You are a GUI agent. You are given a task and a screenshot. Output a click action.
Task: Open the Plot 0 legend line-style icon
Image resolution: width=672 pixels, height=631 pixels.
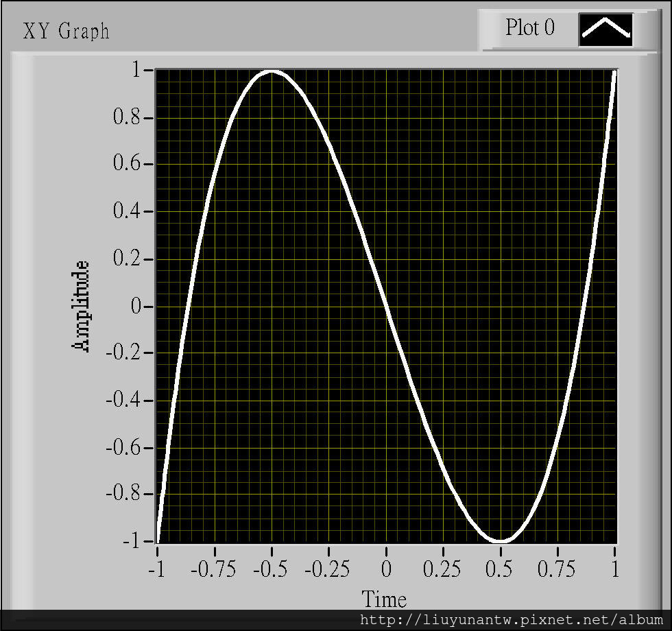[x=605, y=29]
